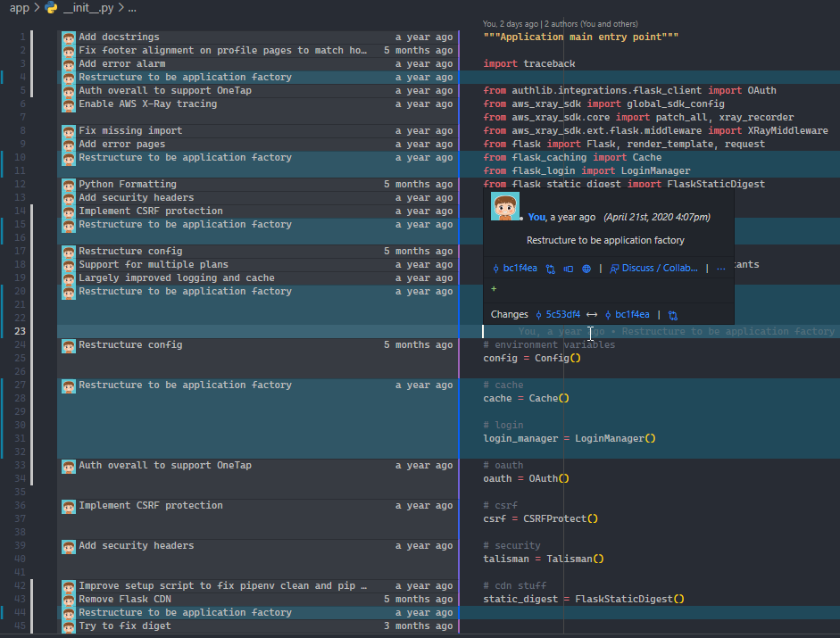840x638 pixels.
Task: Click the 'You' author link in hover
Action: tap(536, 217)
